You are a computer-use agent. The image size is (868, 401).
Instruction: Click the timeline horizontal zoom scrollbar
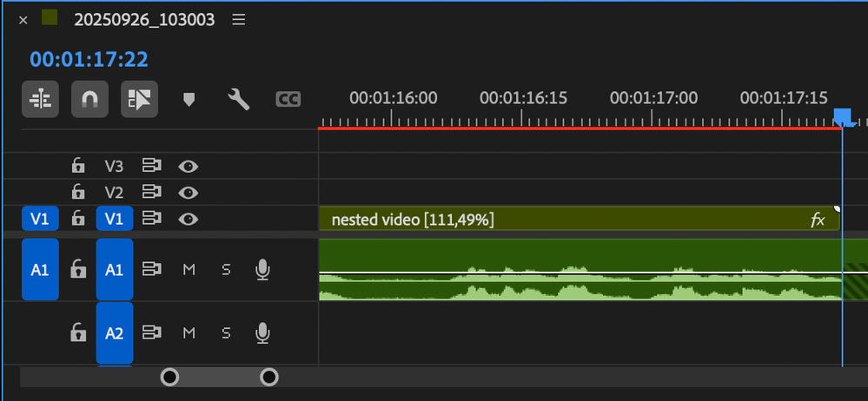coord(220,377)
